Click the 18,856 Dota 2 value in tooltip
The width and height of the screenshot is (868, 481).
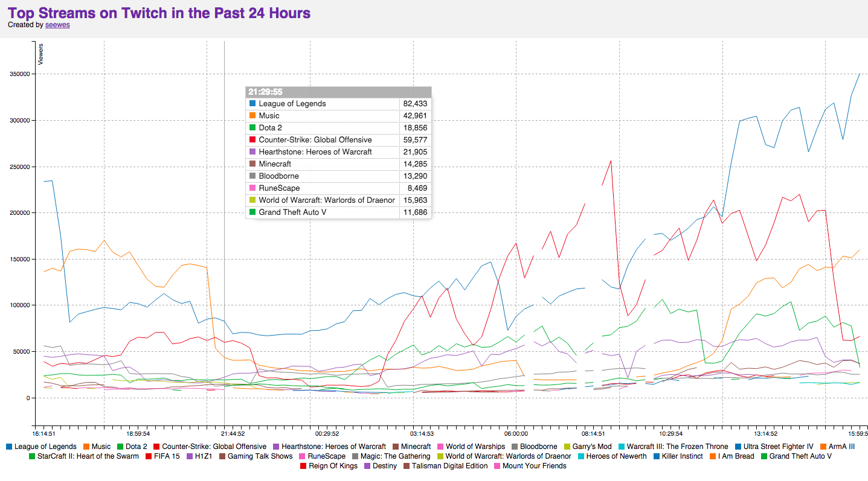pyautogui.click(x=415, y=128)
